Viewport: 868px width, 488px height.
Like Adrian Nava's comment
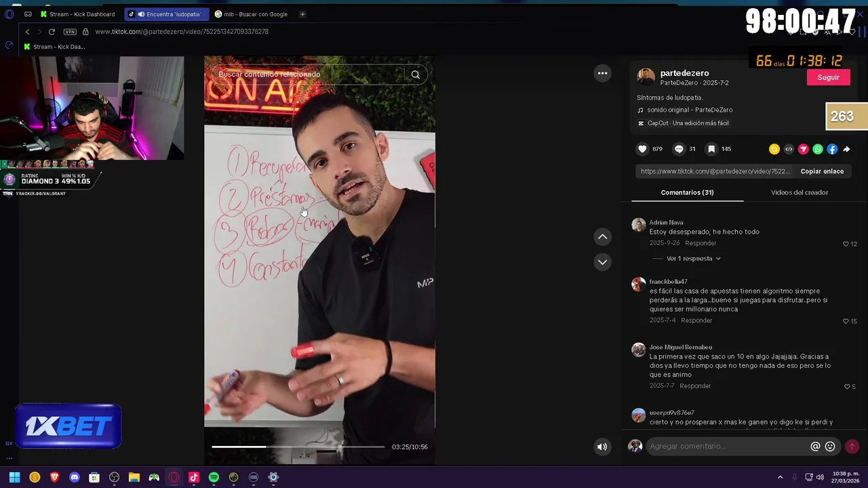pyautogui.click(x=846, y=244)
